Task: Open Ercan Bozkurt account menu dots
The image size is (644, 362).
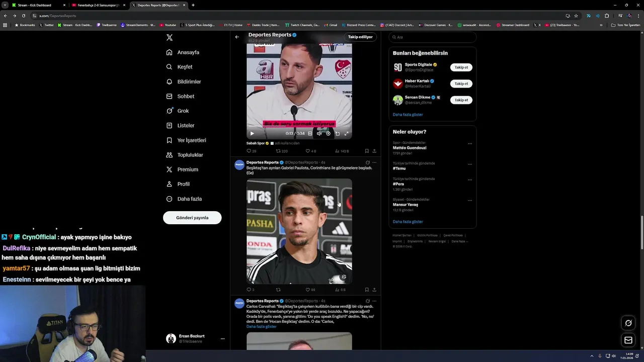Action: pos(222,339)
